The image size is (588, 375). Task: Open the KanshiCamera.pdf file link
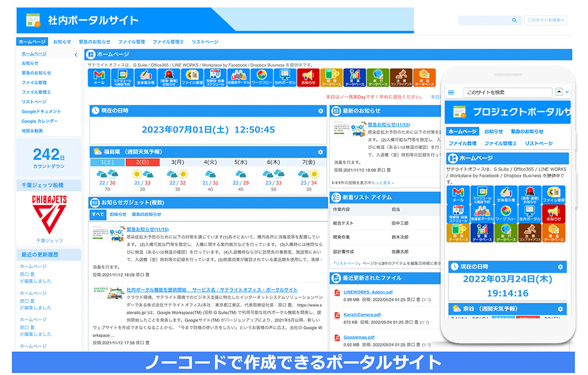click(362, 314)
